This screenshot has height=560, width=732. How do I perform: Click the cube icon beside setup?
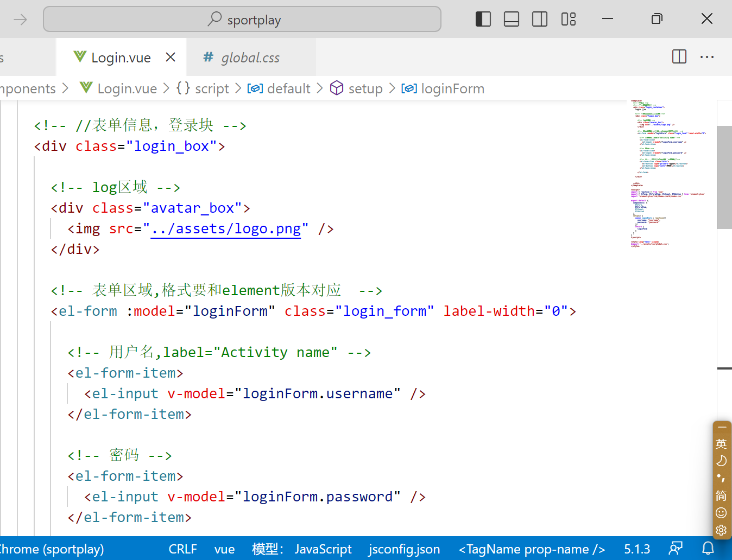point(337,88)
